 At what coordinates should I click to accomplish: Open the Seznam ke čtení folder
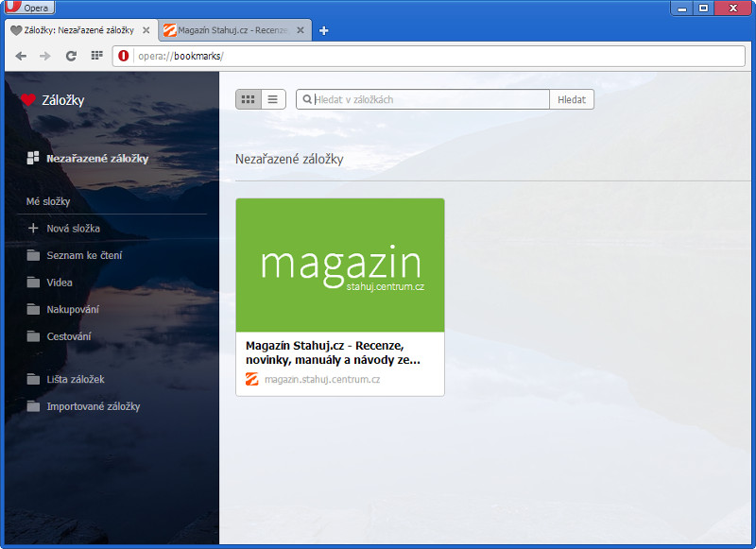(84, 255)
